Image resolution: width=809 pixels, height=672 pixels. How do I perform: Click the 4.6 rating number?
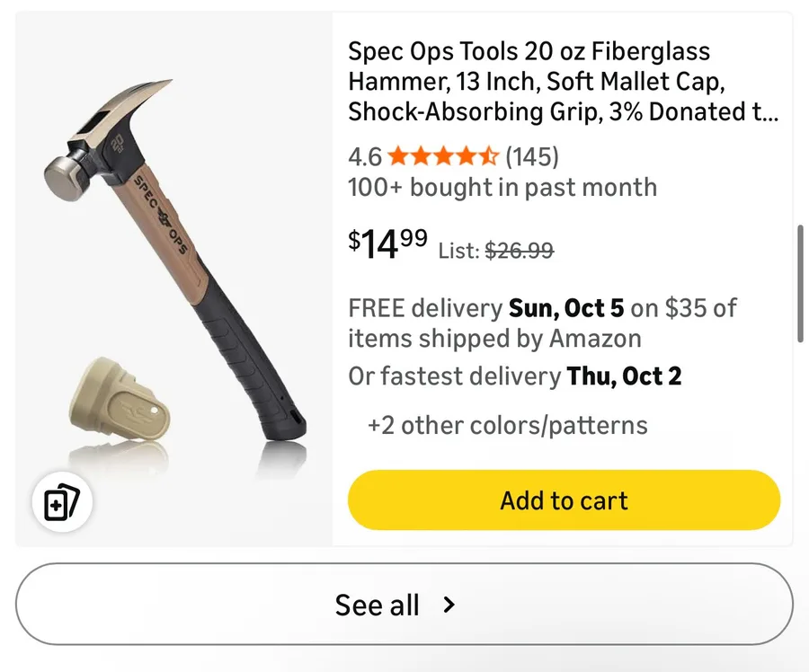(x=365, y=157)
